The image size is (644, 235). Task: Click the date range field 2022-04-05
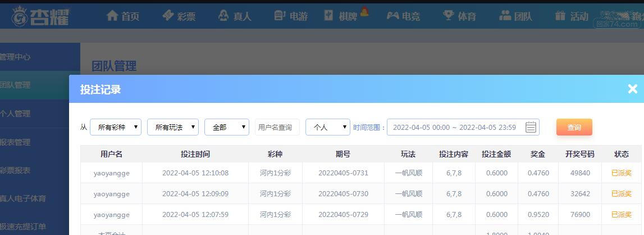pos(463,127)
